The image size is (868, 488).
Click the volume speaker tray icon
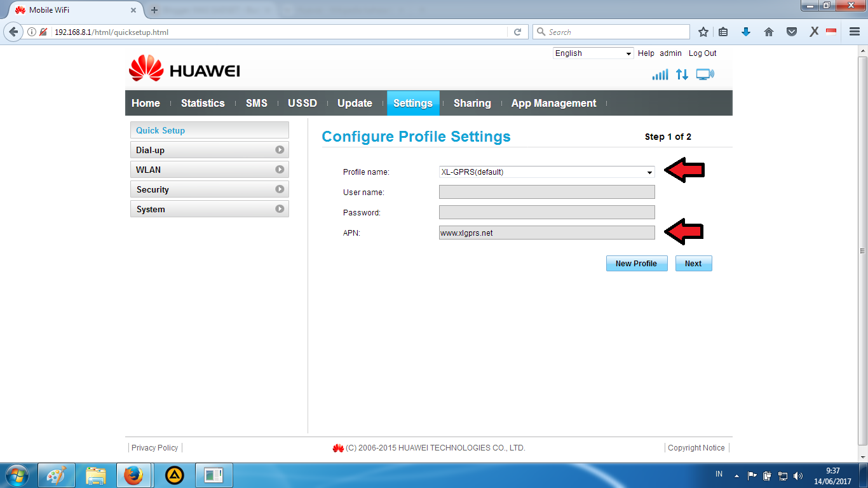(798, 475)
